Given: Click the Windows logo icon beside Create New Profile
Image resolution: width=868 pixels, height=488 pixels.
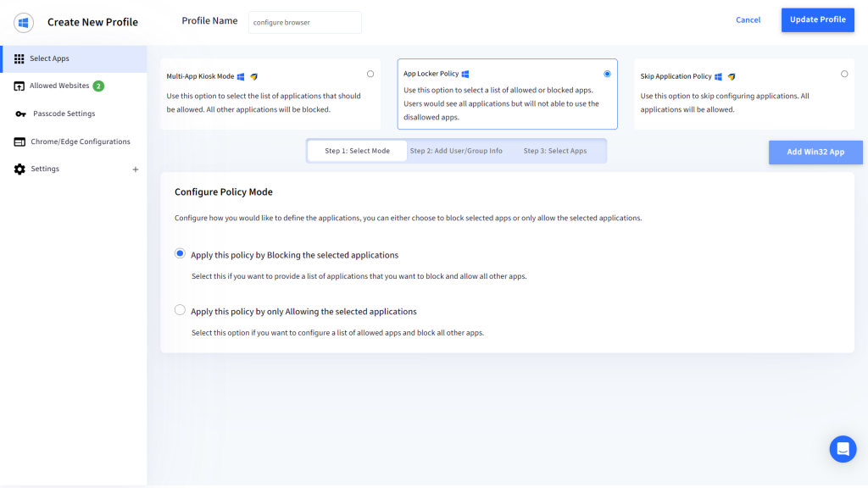Looking at the screenshot, I should [x=24, y=22].
